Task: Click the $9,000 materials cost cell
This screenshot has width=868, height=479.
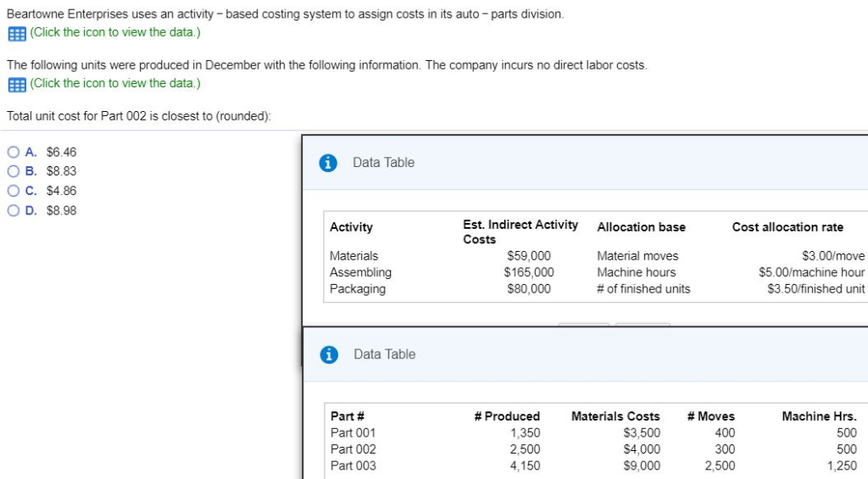Action: click(642, 466)
